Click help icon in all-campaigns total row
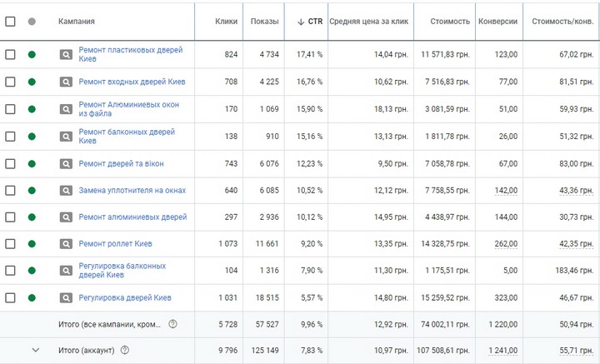This screenshot has width=600, height=364. coord(173,324)
